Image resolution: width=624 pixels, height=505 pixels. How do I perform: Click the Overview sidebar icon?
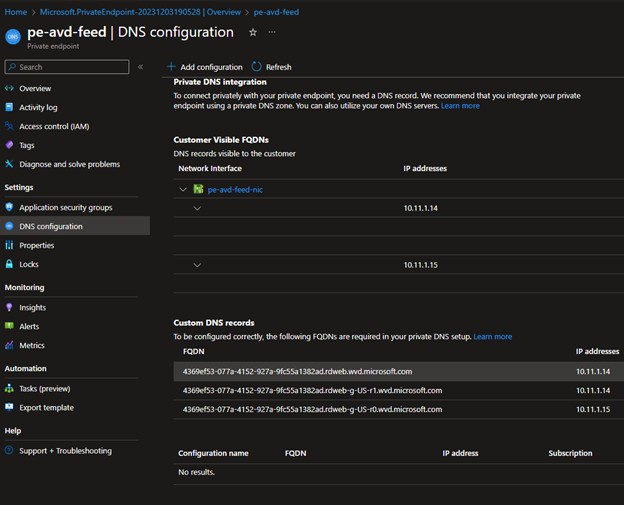point(9,88)
